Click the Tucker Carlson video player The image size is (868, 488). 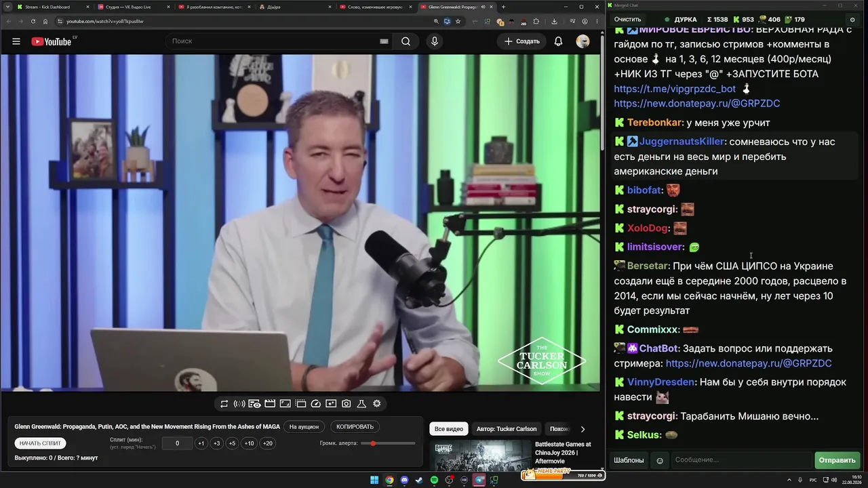(x=300, y=223)
